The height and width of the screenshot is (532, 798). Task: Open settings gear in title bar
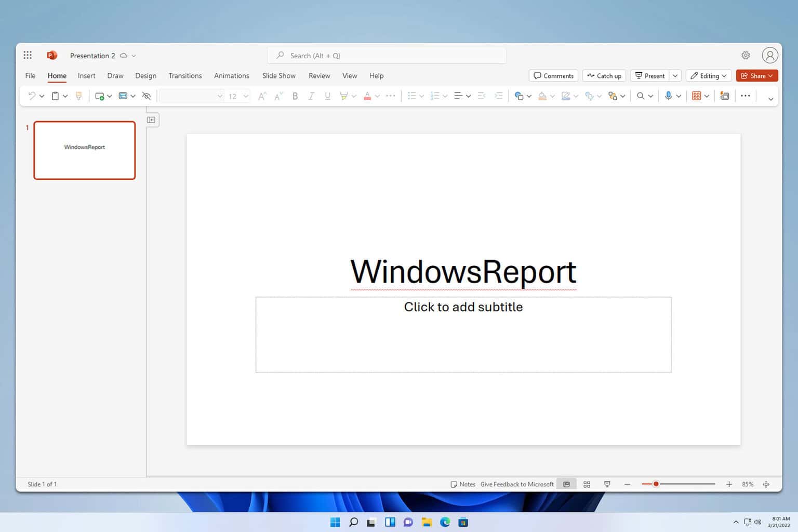(x=746, y=55)
